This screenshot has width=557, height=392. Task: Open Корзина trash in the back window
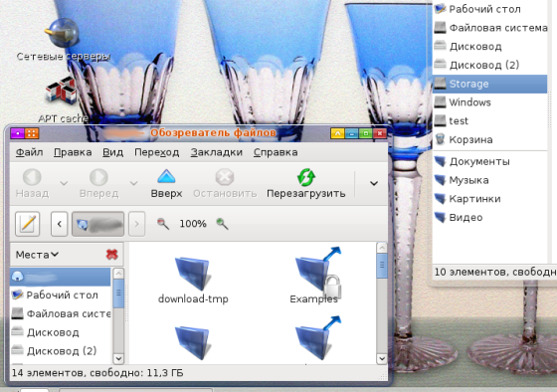click(489, 139)
